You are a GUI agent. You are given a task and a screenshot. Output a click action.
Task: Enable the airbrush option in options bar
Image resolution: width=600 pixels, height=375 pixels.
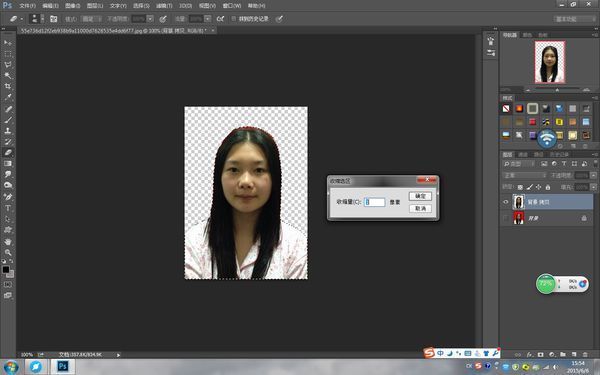tap(220, 19)
